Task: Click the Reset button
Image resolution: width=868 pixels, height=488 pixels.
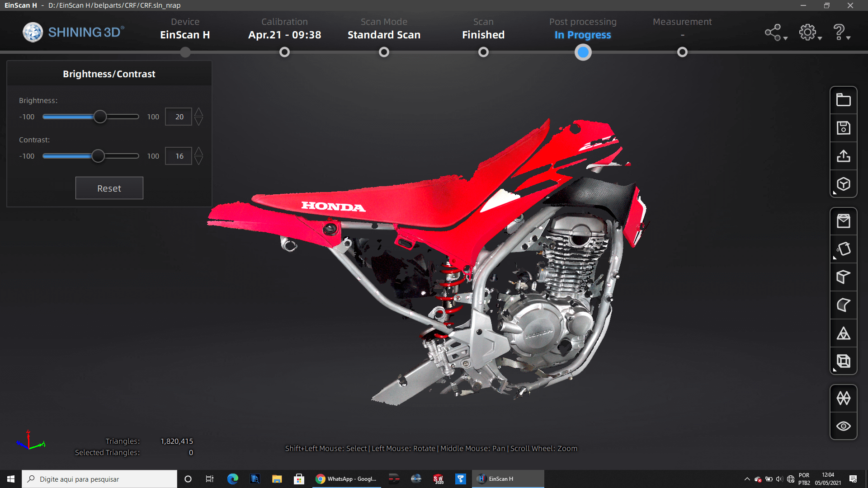Action: click(x=109, y=188)
